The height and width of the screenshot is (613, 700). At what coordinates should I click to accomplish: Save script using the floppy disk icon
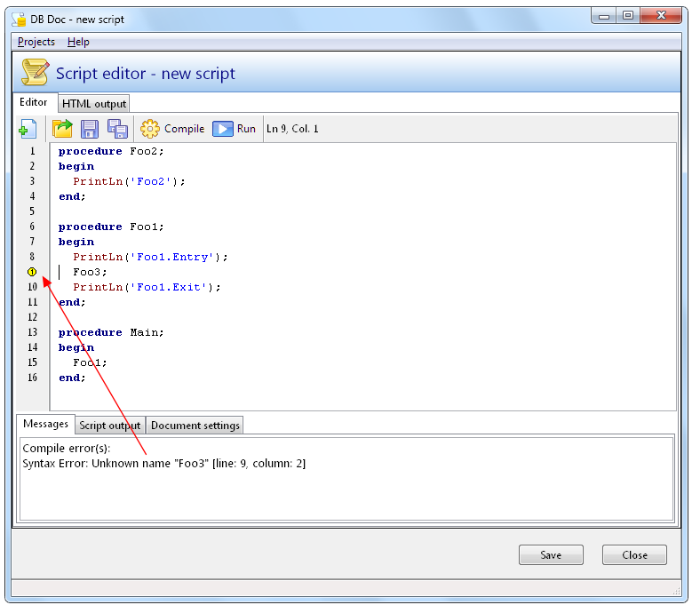coord(90,129)
